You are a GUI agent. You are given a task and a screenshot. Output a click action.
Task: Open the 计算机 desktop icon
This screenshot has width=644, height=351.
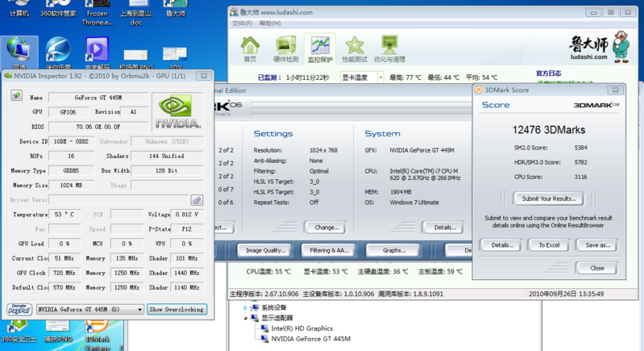point(19,9)
